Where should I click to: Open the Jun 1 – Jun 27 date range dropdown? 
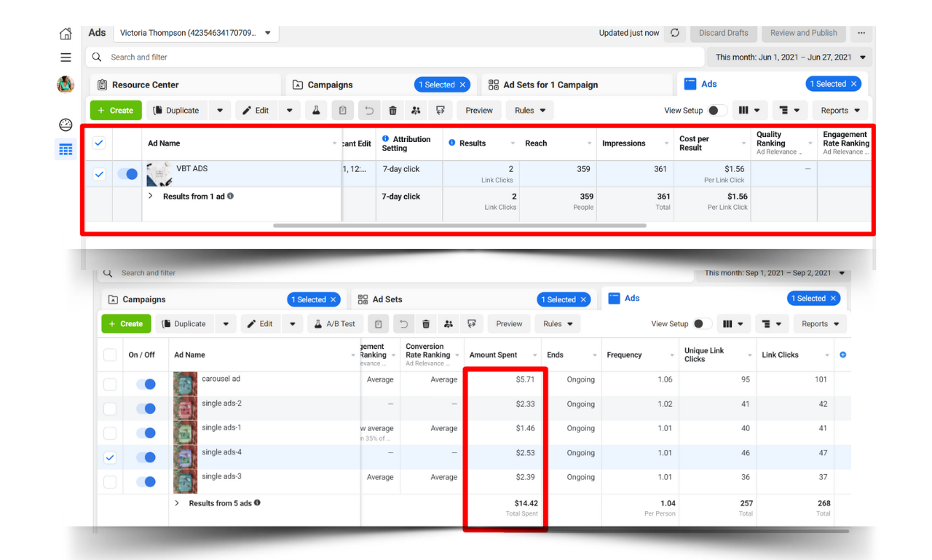point(790,57)
